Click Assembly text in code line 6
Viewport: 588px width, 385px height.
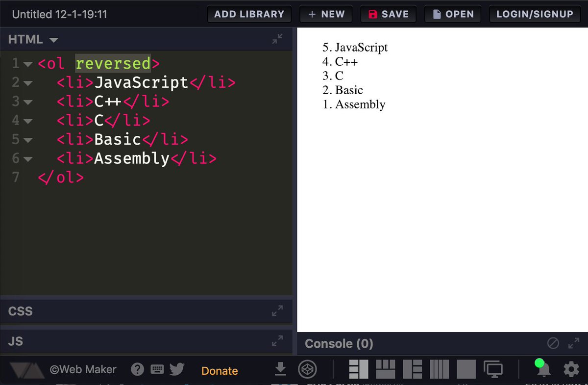(x=132, y=159)
